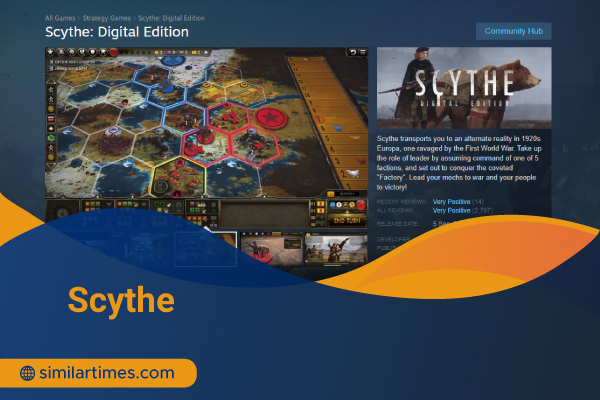Click the red round button above END TURN
Screen dimensions: 600x400
pyautogui.click(x=360, y=206)
